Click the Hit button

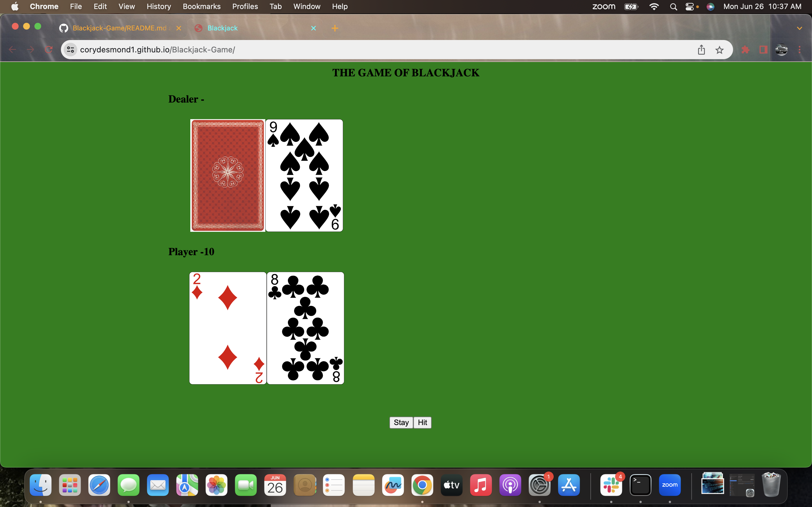pos(422,422)
